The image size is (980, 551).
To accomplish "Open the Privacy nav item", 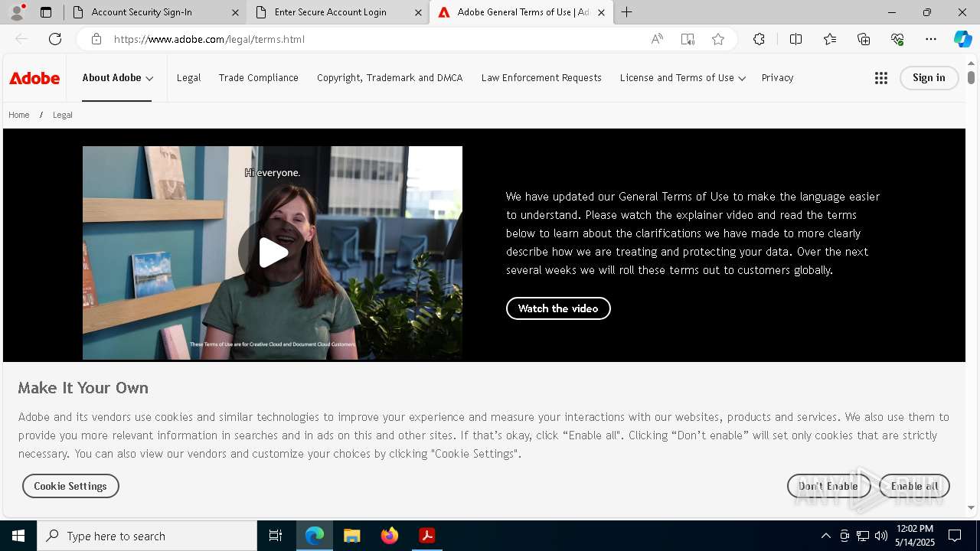I will (777, 78).
